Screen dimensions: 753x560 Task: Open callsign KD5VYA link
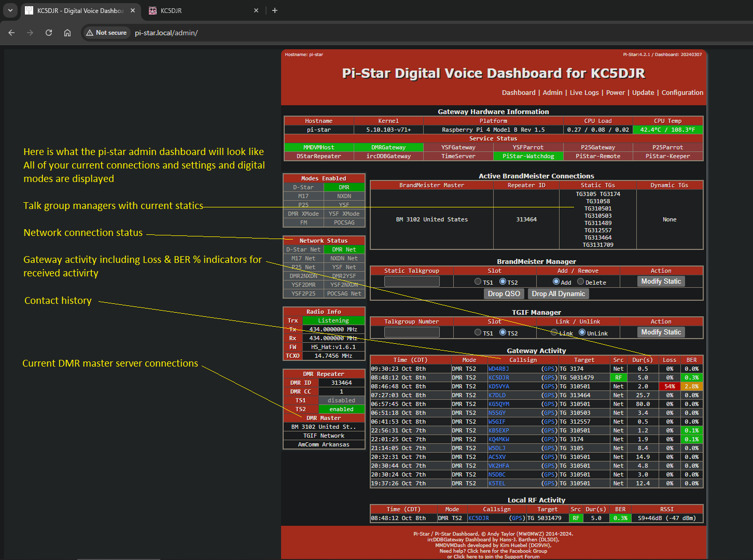pyautogui.click(x=498, y=387)
